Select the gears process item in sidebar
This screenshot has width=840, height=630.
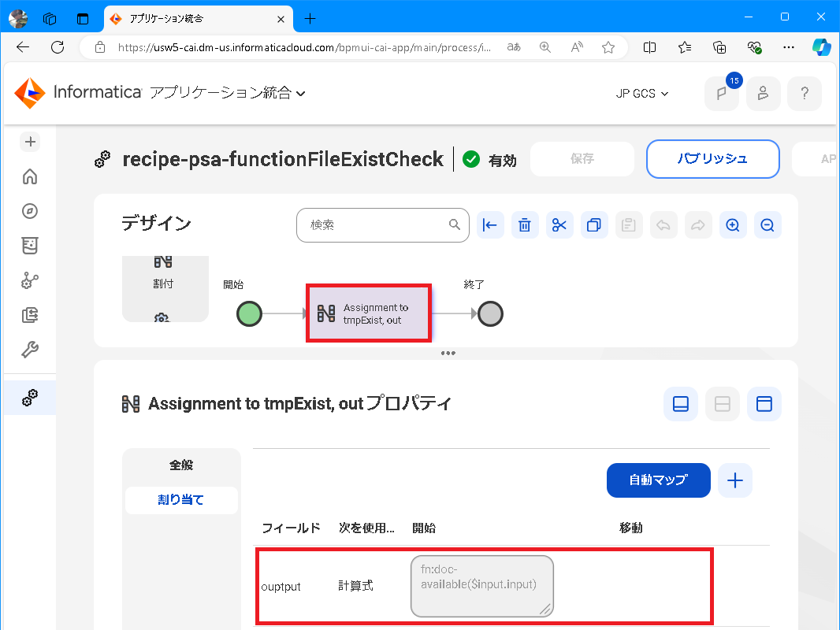30,398
